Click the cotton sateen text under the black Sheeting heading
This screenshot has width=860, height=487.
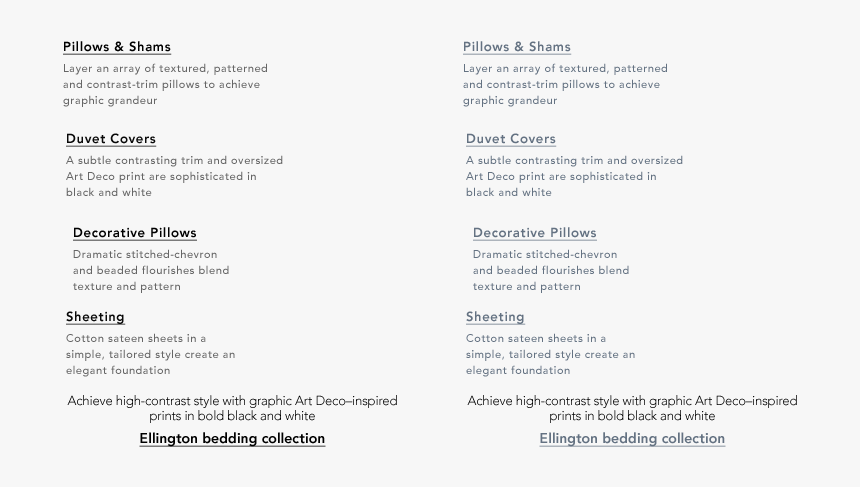[151, 354]
